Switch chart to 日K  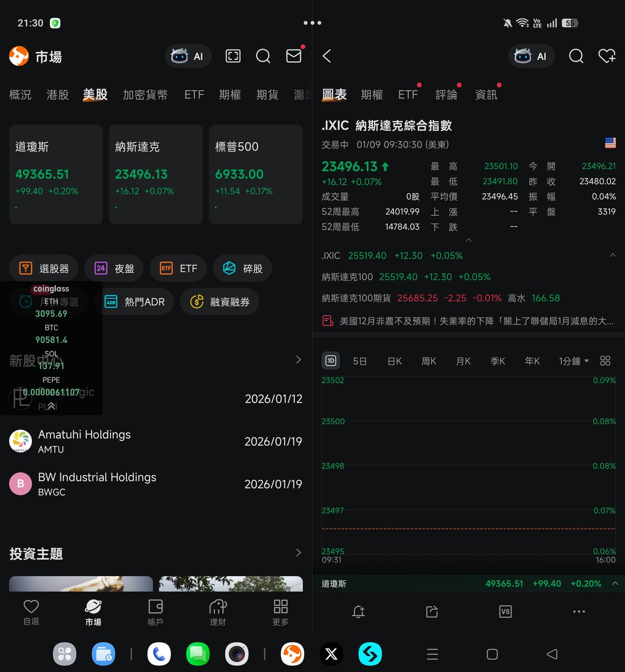coord(395,361)
